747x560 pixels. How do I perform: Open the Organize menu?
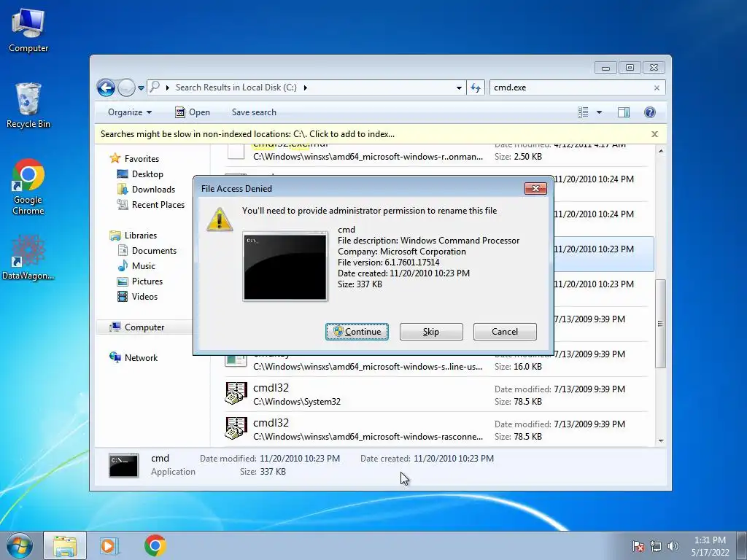coord(130,112)
